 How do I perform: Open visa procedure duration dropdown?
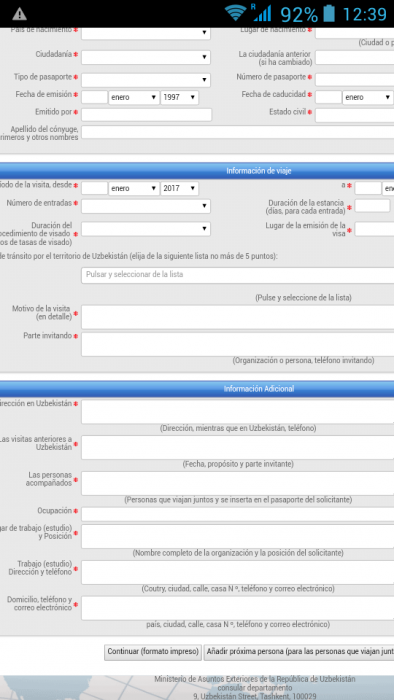pyautogui.click(x=146, y=229)
